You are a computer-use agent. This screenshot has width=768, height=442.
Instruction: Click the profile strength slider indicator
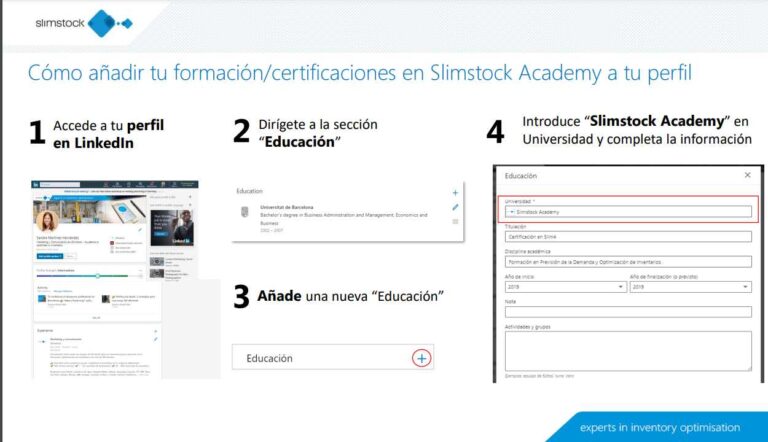click(97, 274)
